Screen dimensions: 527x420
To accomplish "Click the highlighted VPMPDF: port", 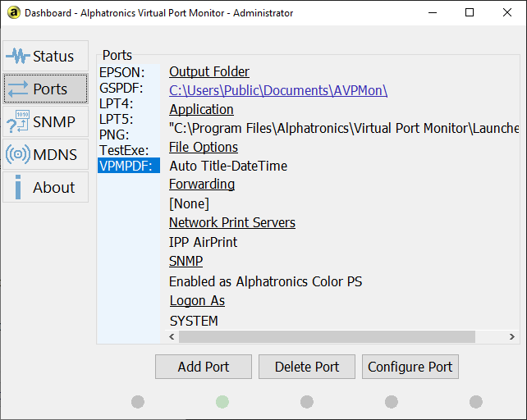I will (128, 166).
